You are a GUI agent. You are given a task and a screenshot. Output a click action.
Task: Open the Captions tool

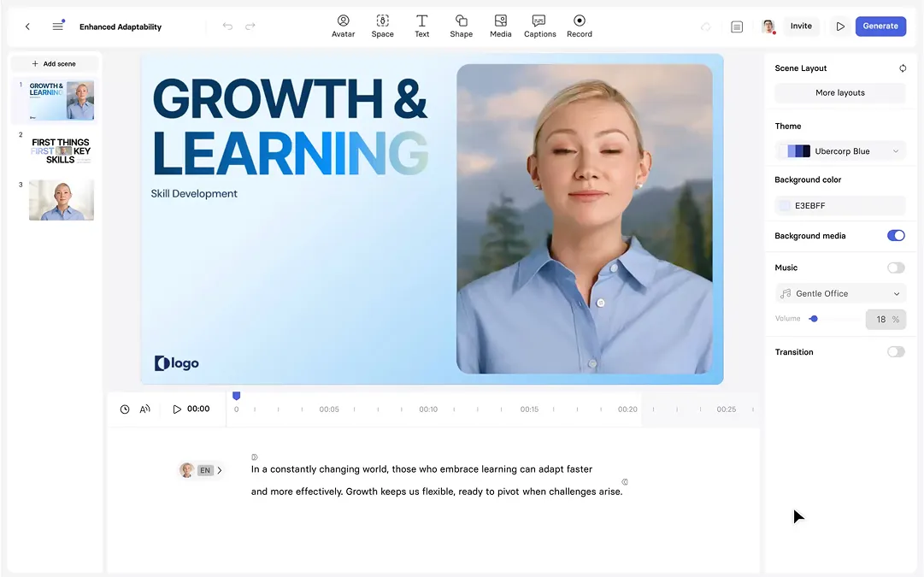coord(539,26)
